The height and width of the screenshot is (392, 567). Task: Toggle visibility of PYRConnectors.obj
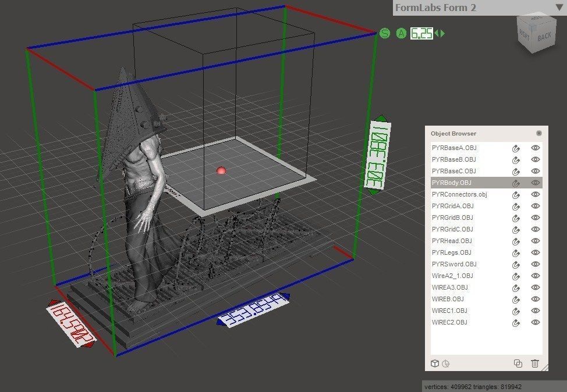click(x=536, y=194)
